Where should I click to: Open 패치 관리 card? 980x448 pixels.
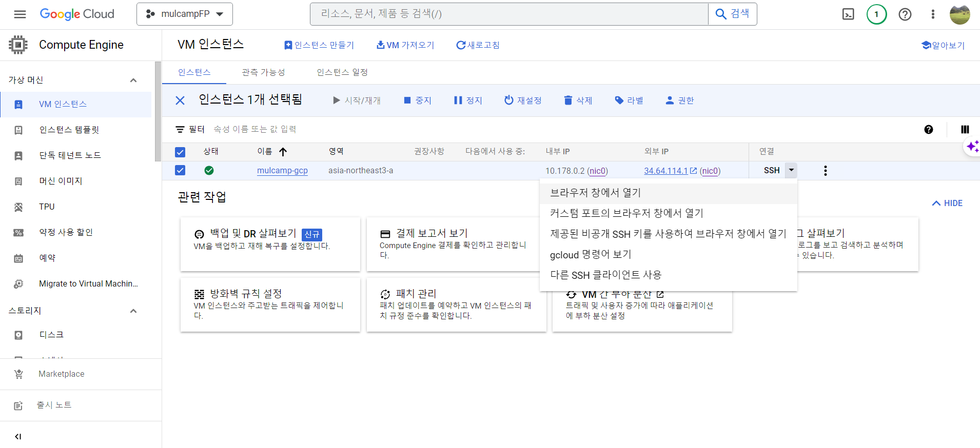(457, 304)
